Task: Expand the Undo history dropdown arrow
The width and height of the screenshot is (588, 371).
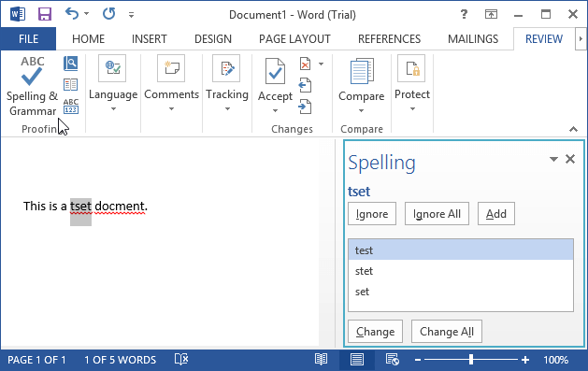Action: [x=87, y=14]
